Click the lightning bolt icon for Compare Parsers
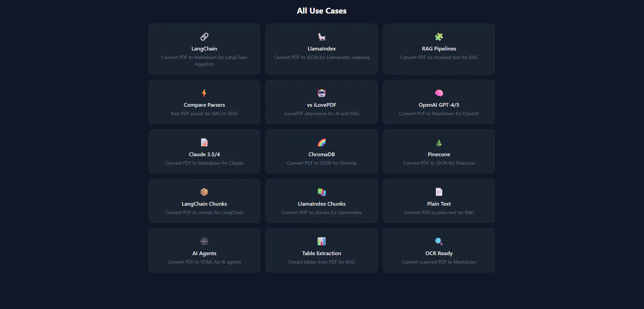 point(204,93)
